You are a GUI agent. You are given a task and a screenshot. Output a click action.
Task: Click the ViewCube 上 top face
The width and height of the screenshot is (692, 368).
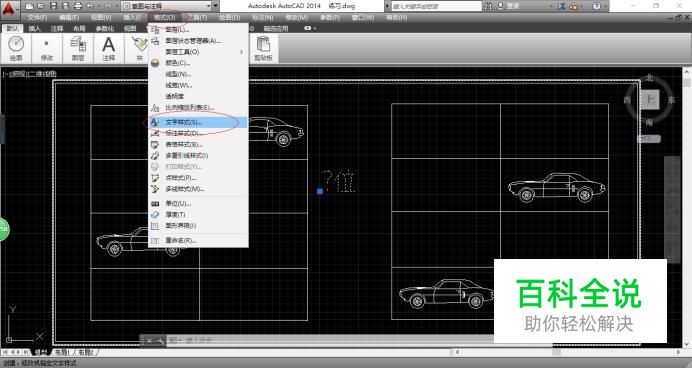650,100
